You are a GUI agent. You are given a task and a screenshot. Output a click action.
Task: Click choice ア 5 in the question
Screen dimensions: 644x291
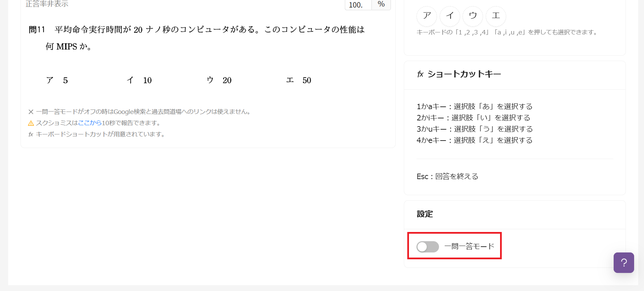point(57,80)
